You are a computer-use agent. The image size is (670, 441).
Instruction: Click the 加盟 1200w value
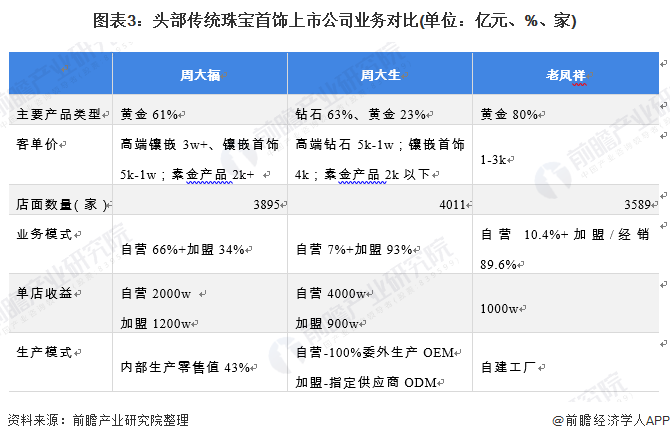pyautogui.click(x=156, y=323)
